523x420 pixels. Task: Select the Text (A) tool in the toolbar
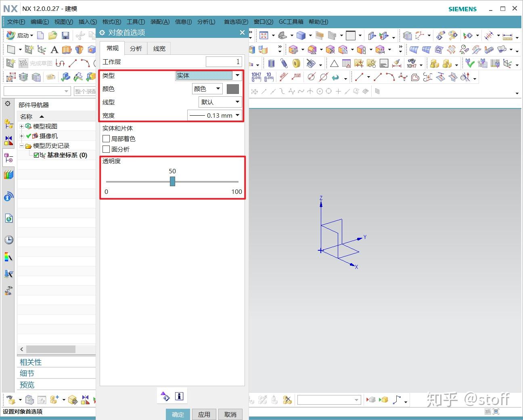[54, 50]
